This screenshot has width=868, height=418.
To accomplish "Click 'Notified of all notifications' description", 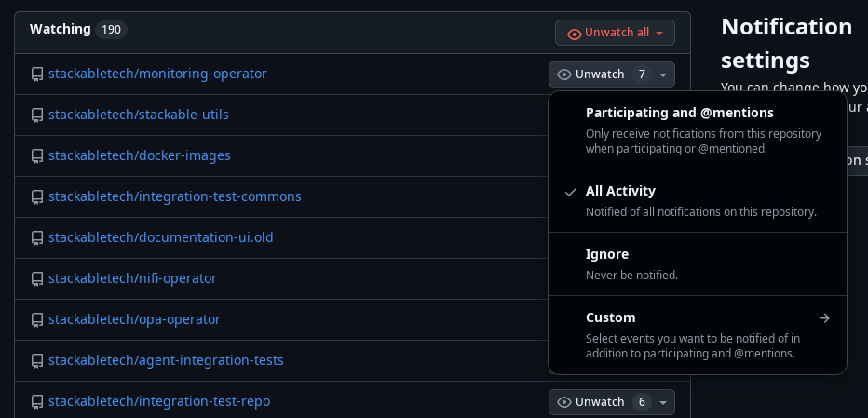I will [700, 212].
